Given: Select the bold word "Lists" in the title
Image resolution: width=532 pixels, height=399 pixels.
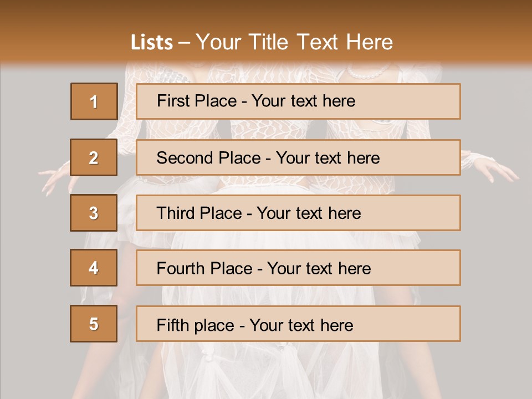Looking at the screenshot, I should tap(152, 42).
